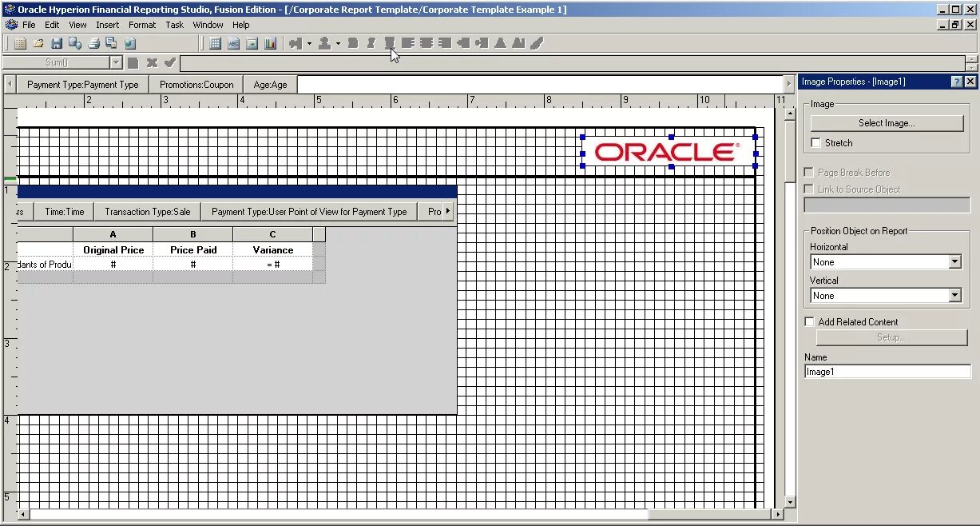This screenshot has width=980, height=526.
Task: Toggle the Link to Source Object checkbox
Action: (x=809, y=189)
